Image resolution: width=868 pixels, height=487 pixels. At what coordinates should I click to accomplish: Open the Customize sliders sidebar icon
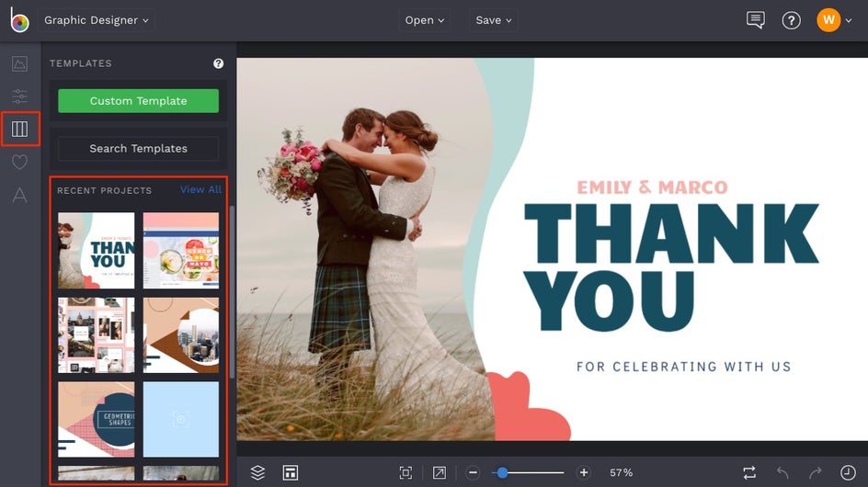tap(19, 96)
